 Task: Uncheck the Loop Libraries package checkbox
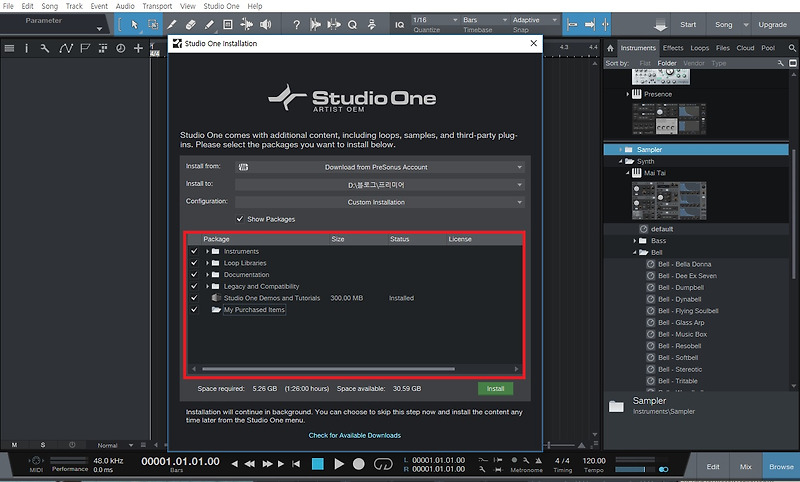coord(194,263)
